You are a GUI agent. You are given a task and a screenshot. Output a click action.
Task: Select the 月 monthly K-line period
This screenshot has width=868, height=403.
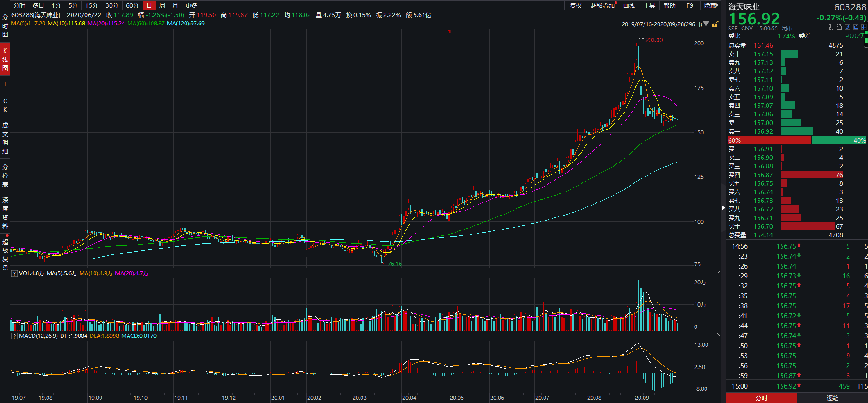click(x=175, y=5)
